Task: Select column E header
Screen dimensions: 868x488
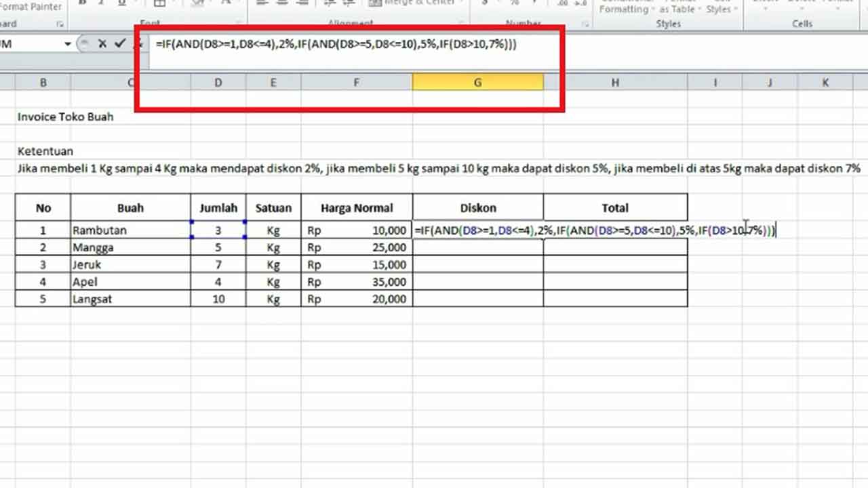Action: (273, 82)
